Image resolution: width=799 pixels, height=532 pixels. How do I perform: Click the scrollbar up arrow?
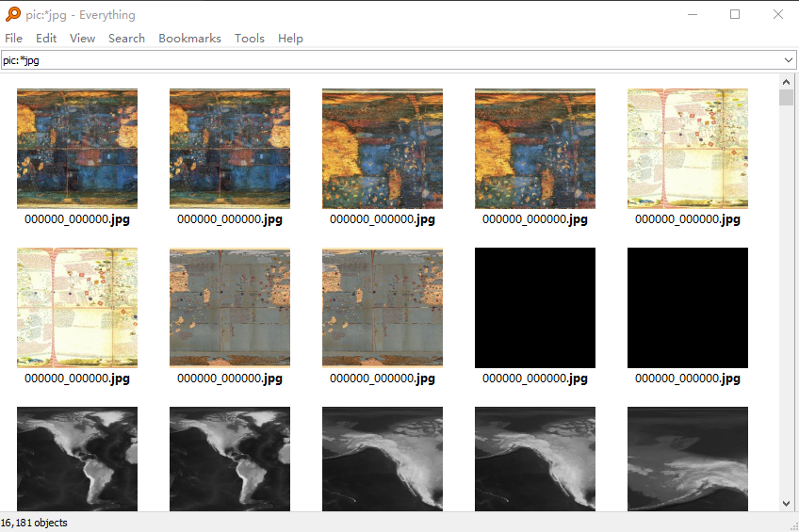(786, 82)
